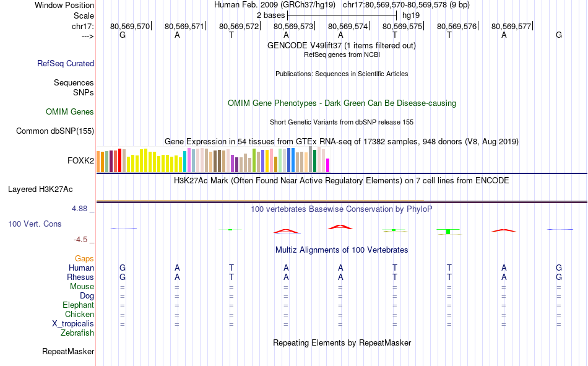Click the Chicken species label
588x366 pixels.
click(79, 314)
